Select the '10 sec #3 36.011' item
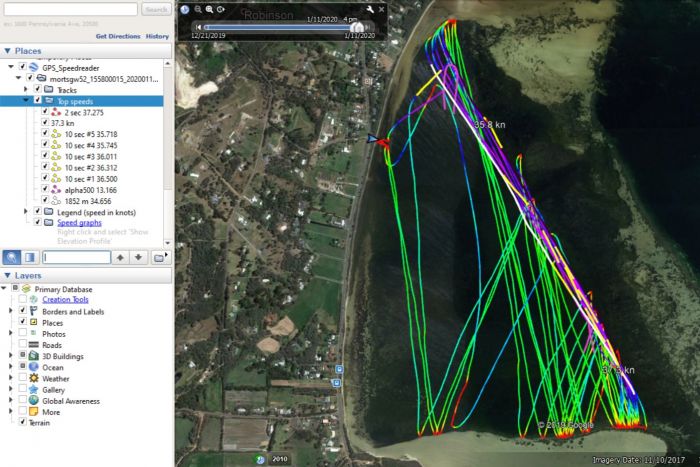 point(90,156)
